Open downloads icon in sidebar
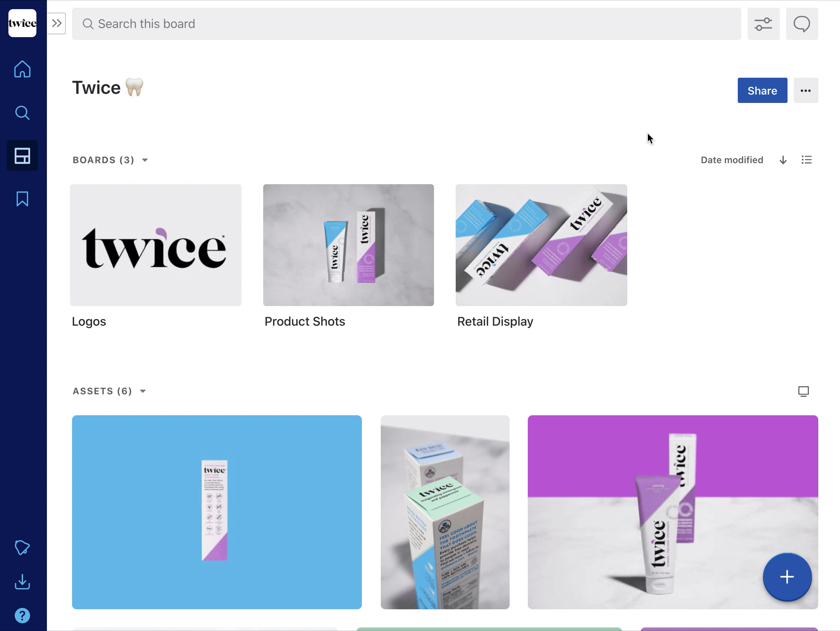840x631 pixels. pyautogui.click(x=22, y=582)
